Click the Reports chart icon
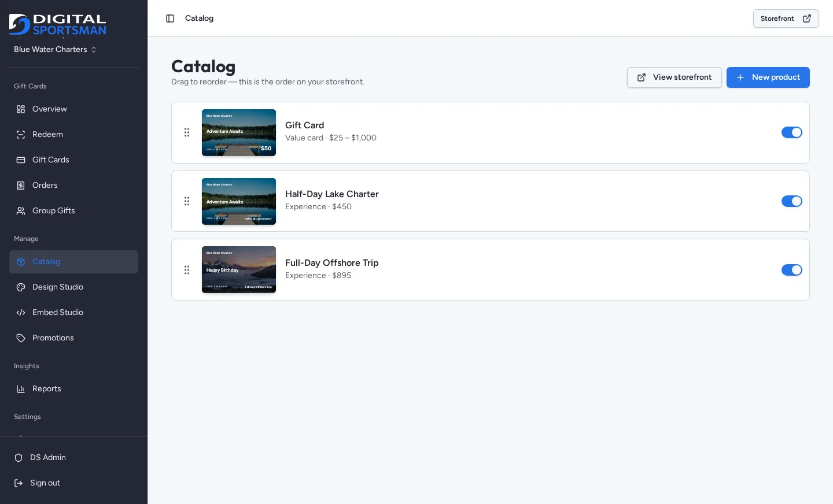Image resolution: width=833 pixels, height=504 pixels. [21, 389]
